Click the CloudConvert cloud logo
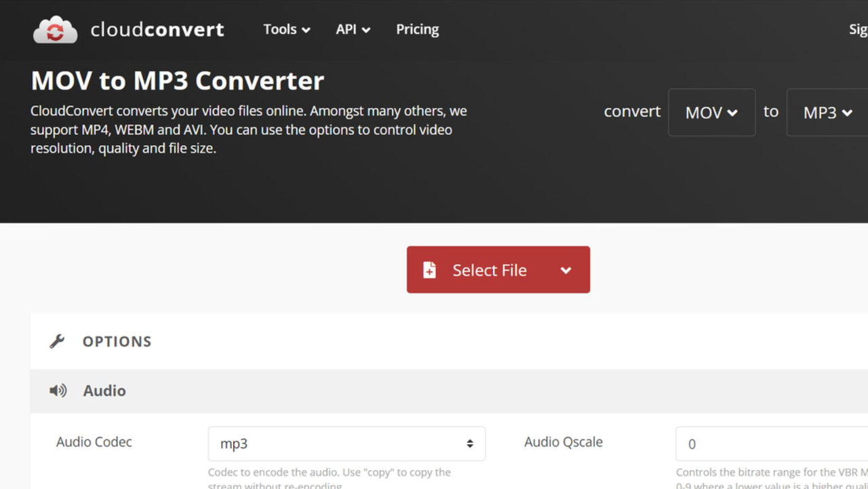The image size is (868, 489). click(x=54, y=29)
